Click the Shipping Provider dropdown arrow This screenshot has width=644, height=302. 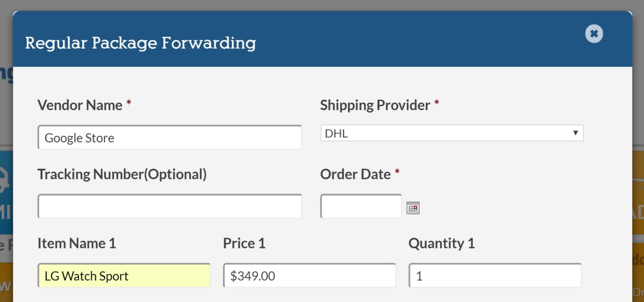point(575,133)
